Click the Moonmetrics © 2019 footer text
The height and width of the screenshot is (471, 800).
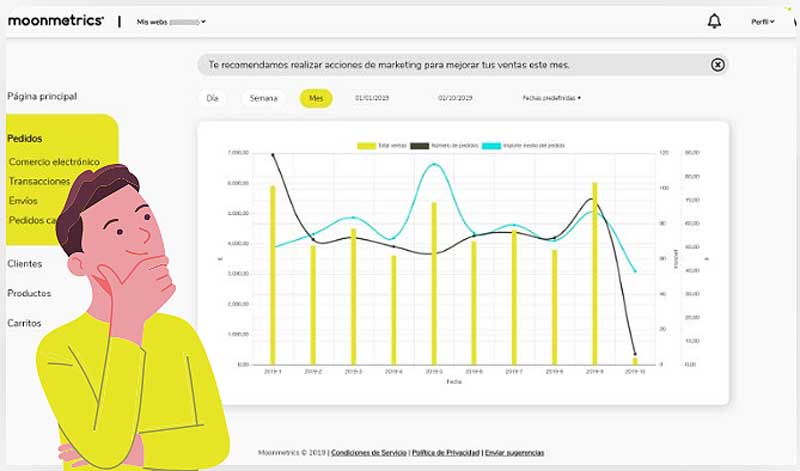click(x=292, y=453)
